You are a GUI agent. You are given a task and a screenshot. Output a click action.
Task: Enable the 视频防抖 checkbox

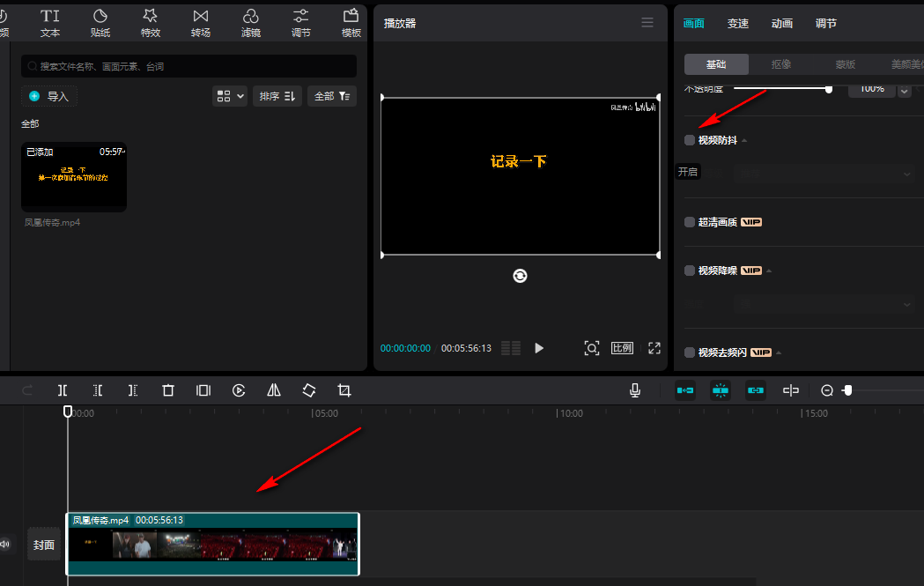(x=690, y=140)
